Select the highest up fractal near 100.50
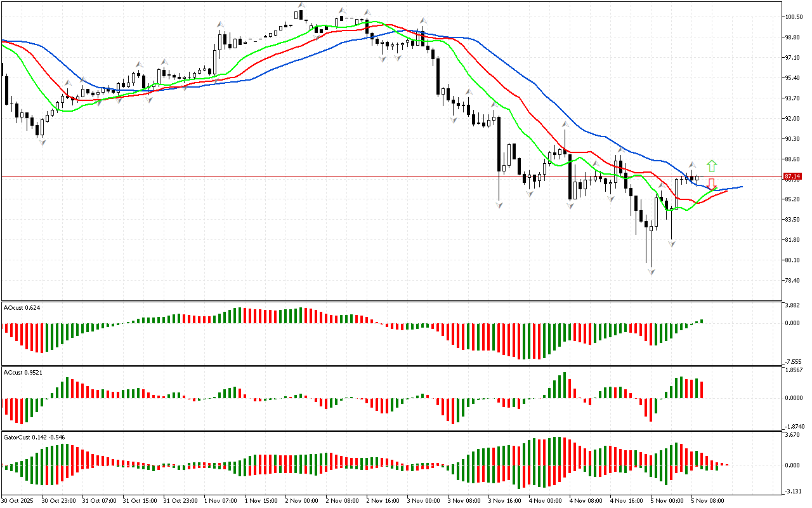The width and height of the screenshot is (812, 508). pos(302,5)
